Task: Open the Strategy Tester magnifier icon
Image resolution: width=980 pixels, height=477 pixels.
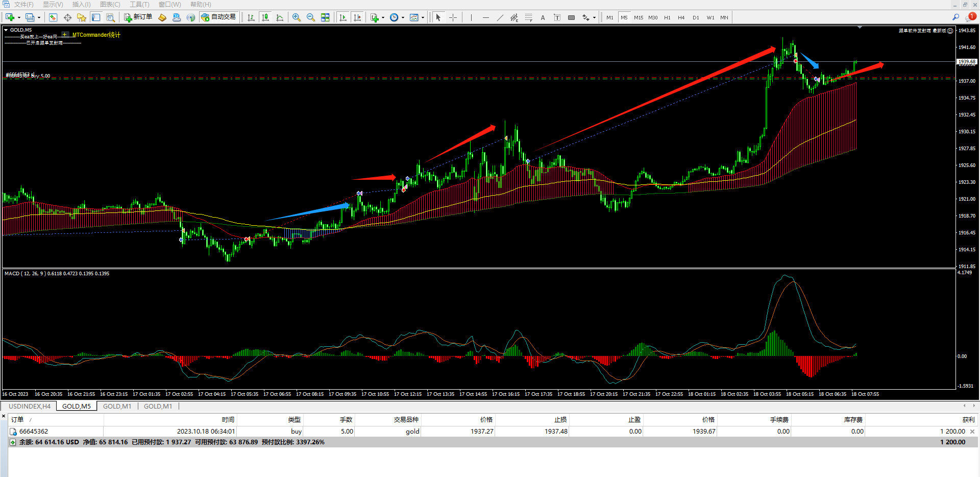Action: [x=110, y=17]
